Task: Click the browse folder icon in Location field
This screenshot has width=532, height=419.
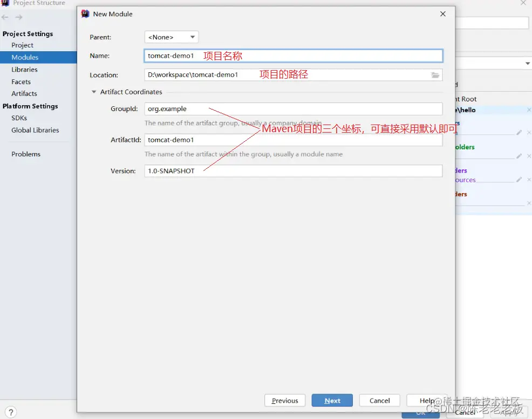Action: [435, 75]
